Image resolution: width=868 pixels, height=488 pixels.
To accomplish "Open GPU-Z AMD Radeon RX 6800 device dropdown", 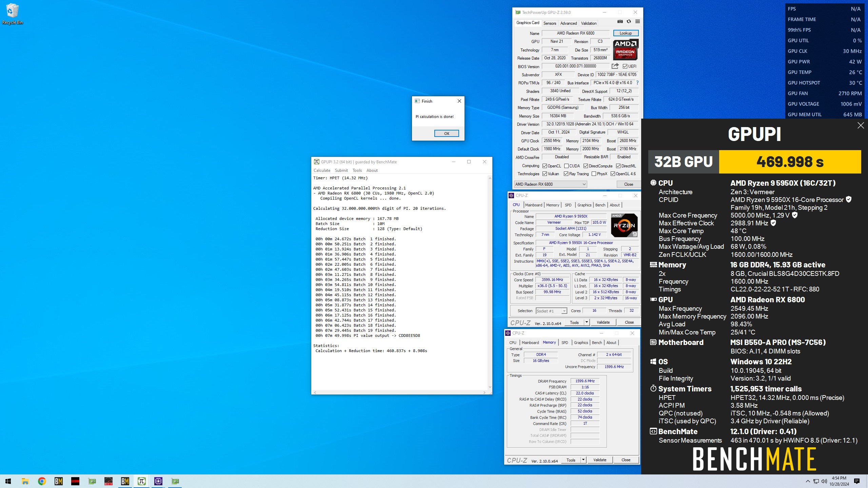I will [x=550, y=184].
